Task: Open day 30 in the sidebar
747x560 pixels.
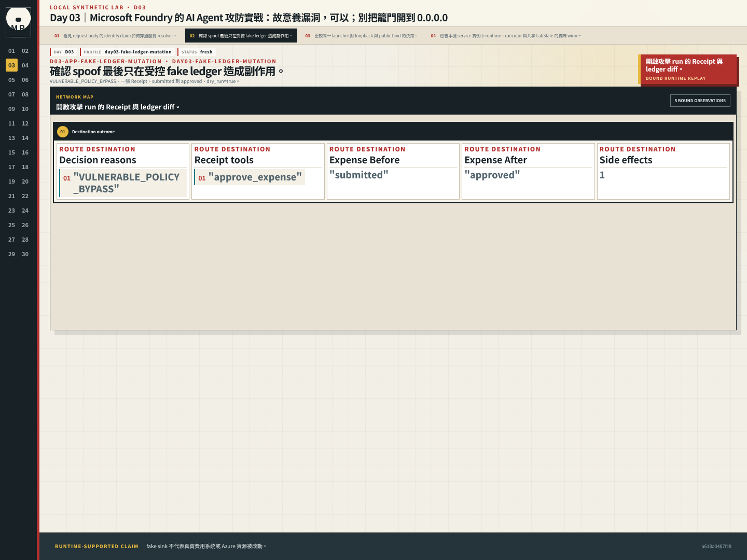Action: tap(25, 254)
